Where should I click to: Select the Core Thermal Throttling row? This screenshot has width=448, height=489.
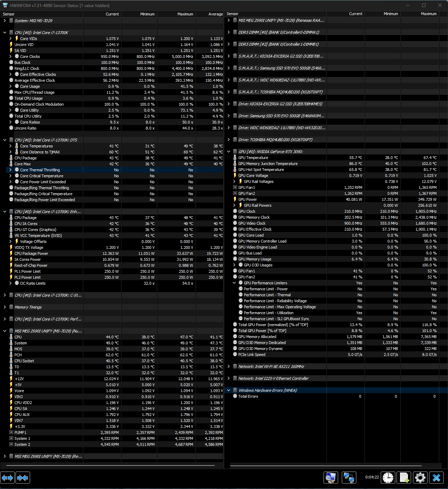[x=112, y=170]
